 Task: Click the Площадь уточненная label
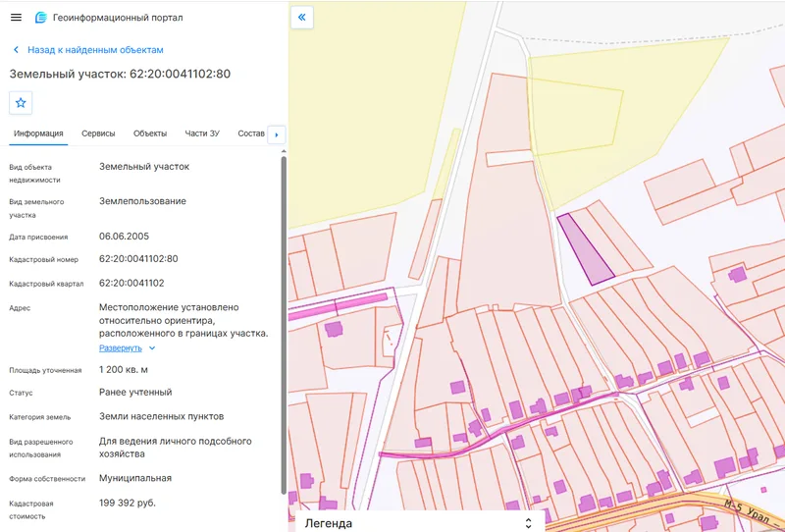click(45, 370)
